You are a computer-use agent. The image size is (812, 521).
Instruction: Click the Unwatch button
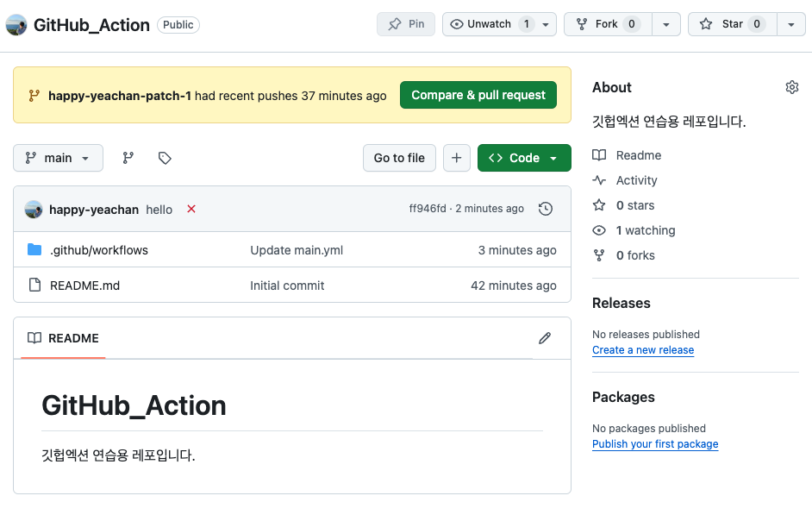click(x=499, y=24)
